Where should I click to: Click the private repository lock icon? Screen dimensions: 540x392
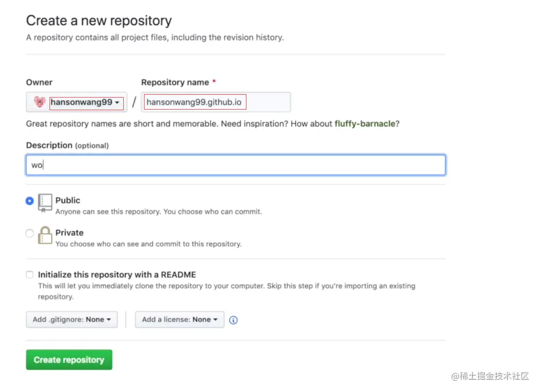coord(45,235)
